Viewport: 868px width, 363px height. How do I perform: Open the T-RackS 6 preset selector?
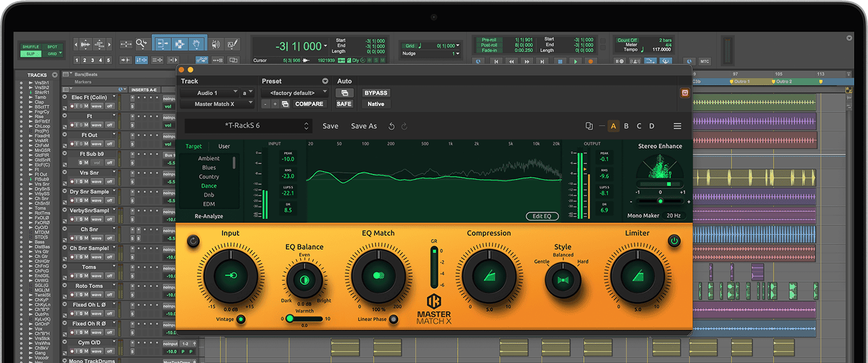point(248,126)
